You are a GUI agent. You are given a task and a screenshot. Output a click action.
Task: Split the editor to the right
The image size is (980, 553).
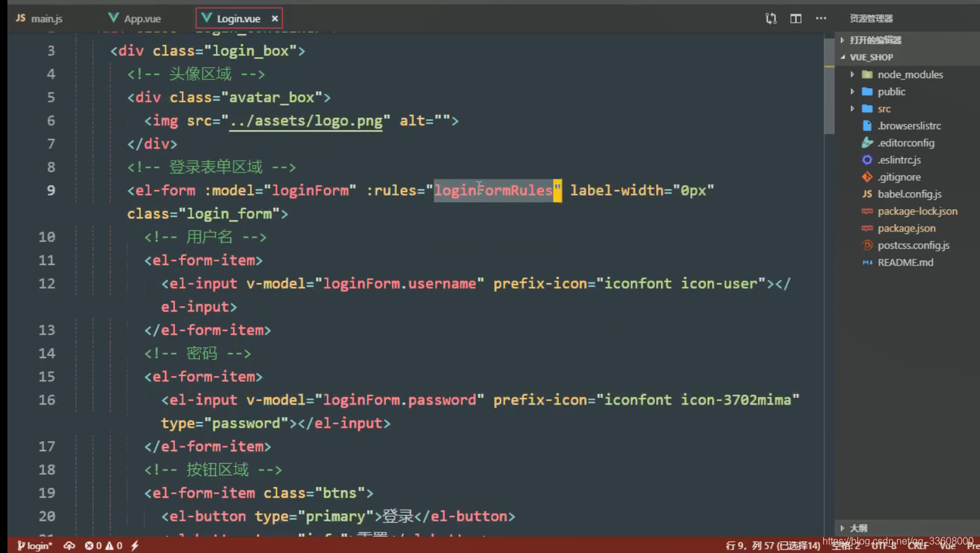click(x=796, y=19)
